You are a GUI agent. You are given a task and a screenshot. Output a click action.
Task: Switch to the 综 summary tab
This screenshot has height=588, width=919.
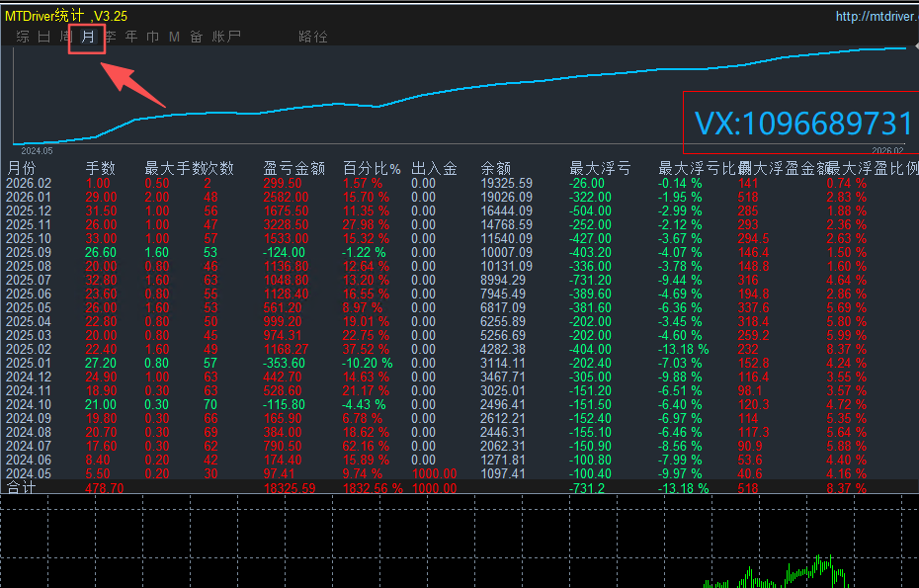[x=23, y=38]
